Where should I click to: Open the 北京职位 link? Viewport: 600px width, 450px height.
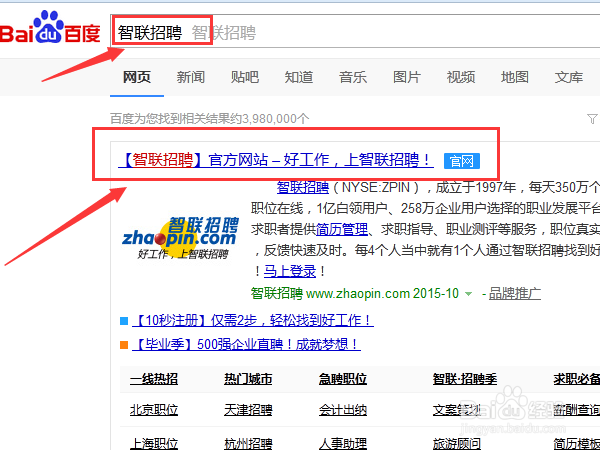(x=154, y=410)
